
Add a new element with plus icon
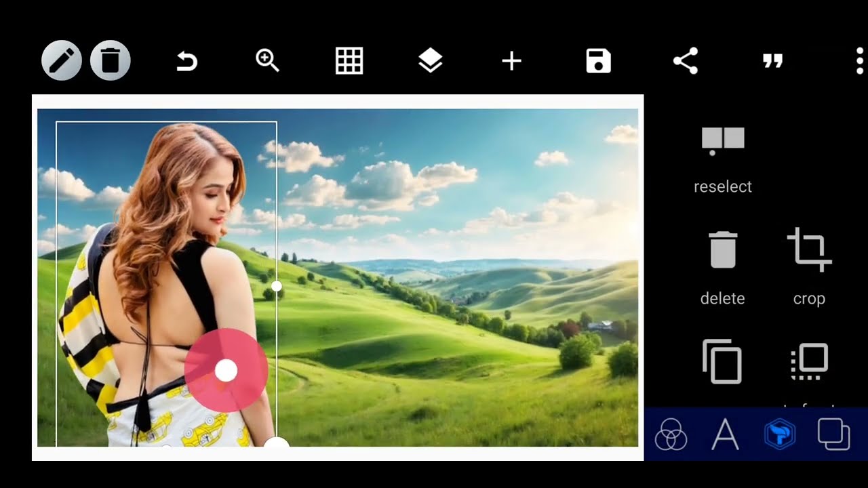[x=511, y=62]
